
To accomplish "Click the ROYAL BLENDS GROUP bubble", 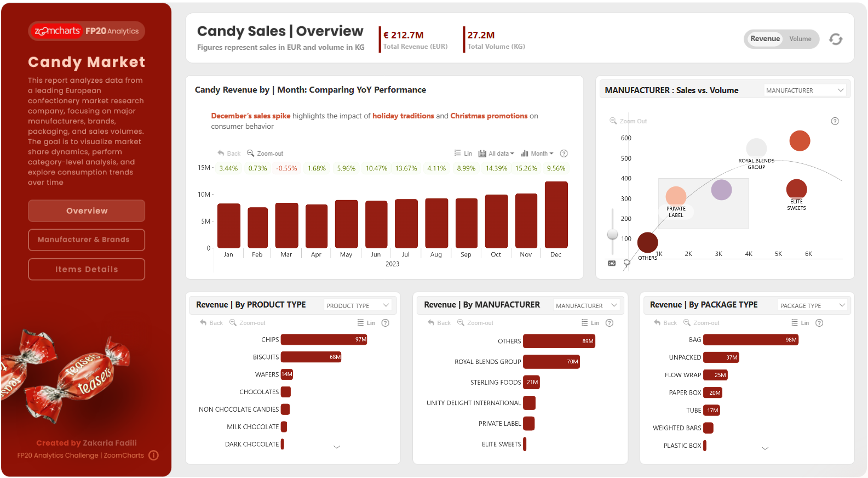I will coord(756,148).
